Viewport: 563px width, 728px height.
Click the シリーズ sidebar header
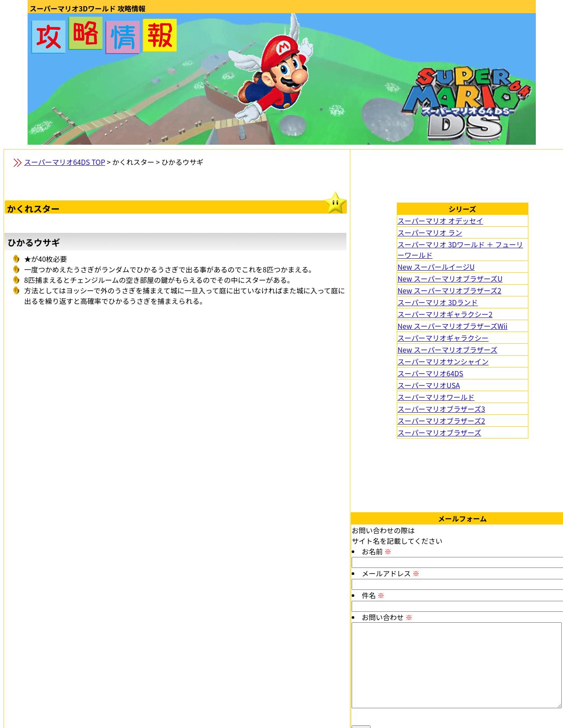[462, 209]
